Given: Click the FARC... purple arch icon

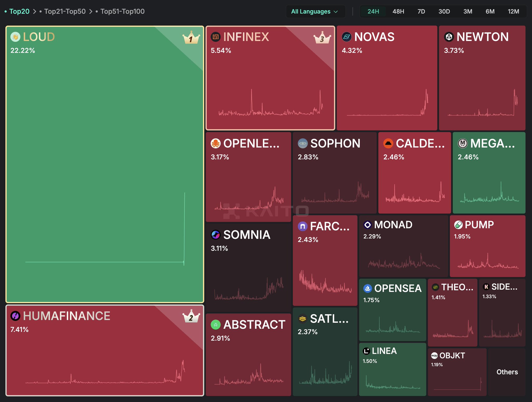Looking at the screenshot, I should point(303,226).
